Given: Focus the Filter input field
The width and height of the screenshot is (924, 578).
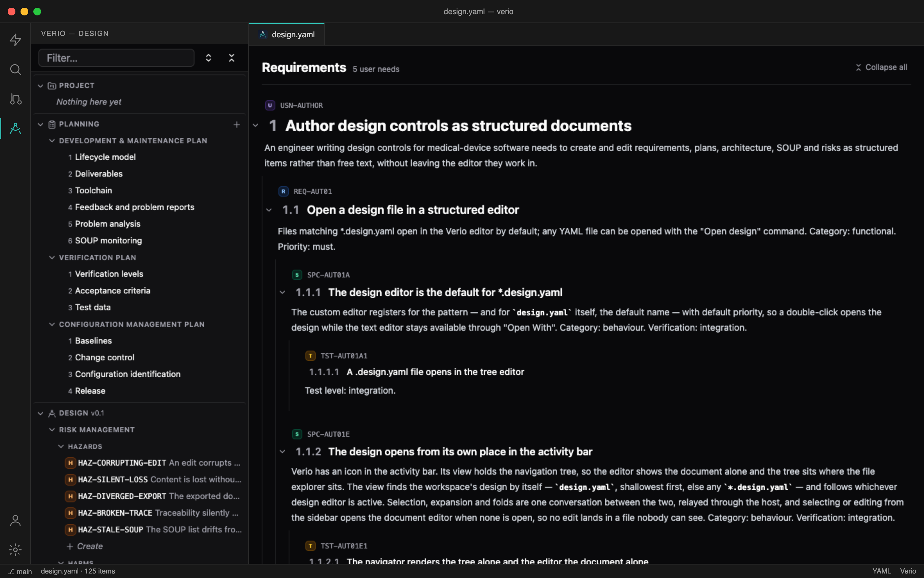Looking at the screenshot, I should pos(116,58).
